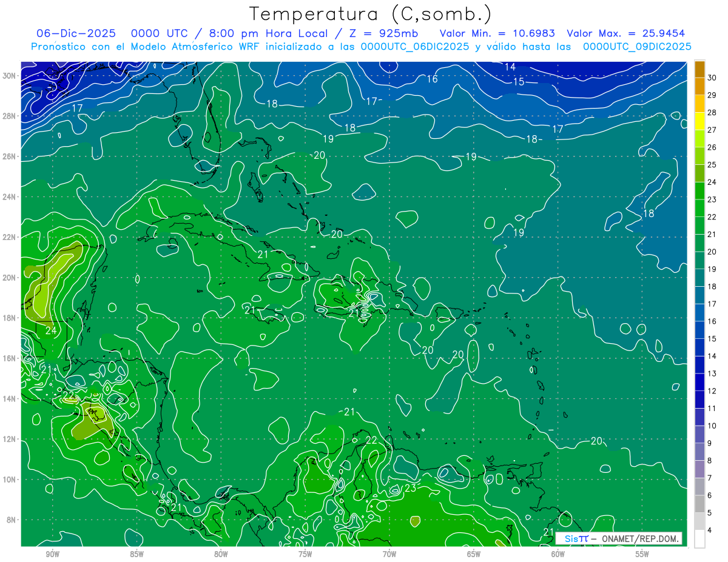Viewport: 728px width, 562px height.
Task: Click the legend swatch between 19 and 20
Action: click(699, 261)
